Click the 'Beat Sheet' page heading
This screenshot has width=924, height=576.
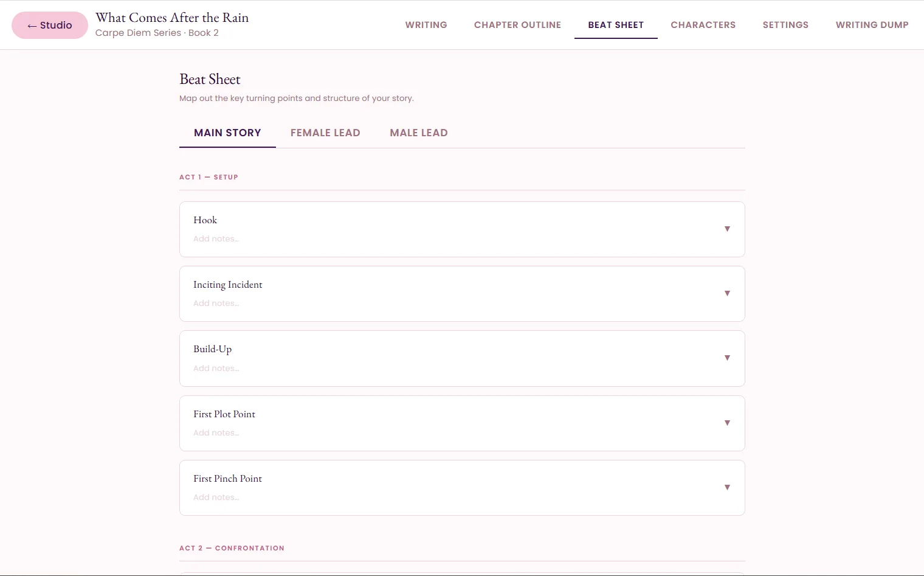[210, 79]
